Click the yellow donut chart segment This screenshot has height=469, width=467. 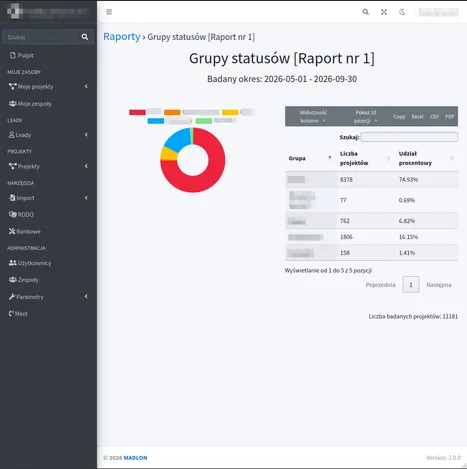coord(169,155)
